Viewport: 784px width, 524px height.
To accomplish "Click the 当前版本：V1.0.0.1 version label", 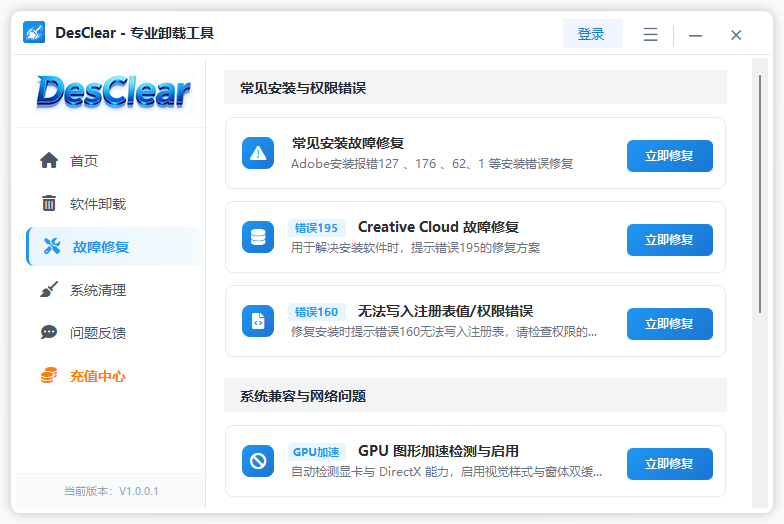I will click(x=111, y=491).
